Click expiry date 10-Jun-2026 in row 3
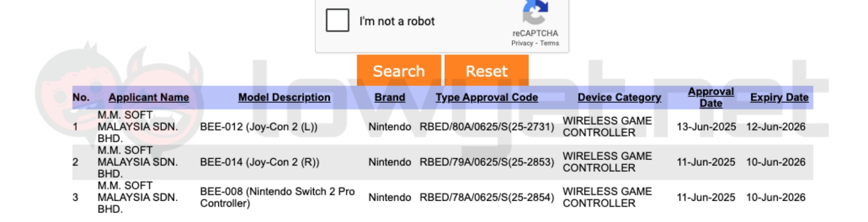This screenshot has width=868, height=222. point(776,197)
